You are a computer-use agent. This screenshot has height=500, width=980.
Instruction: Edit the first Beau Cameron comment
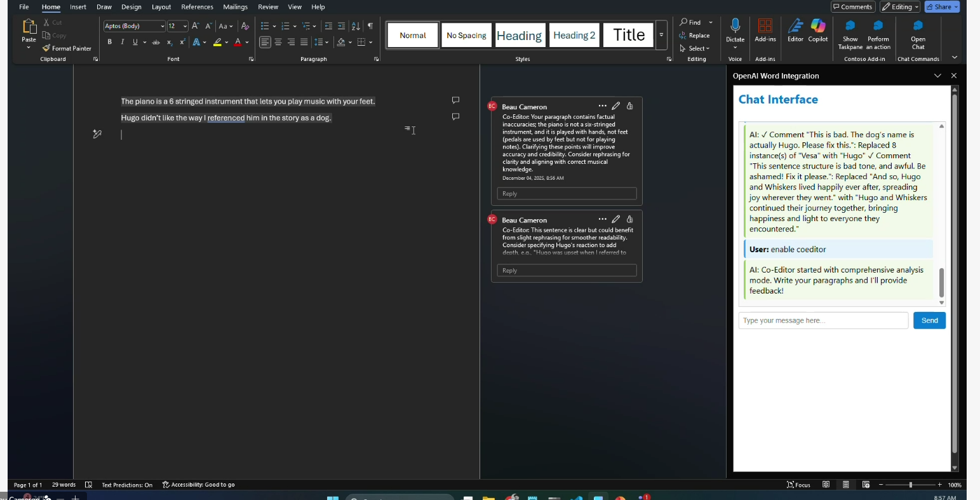click(x=615, y=106)
